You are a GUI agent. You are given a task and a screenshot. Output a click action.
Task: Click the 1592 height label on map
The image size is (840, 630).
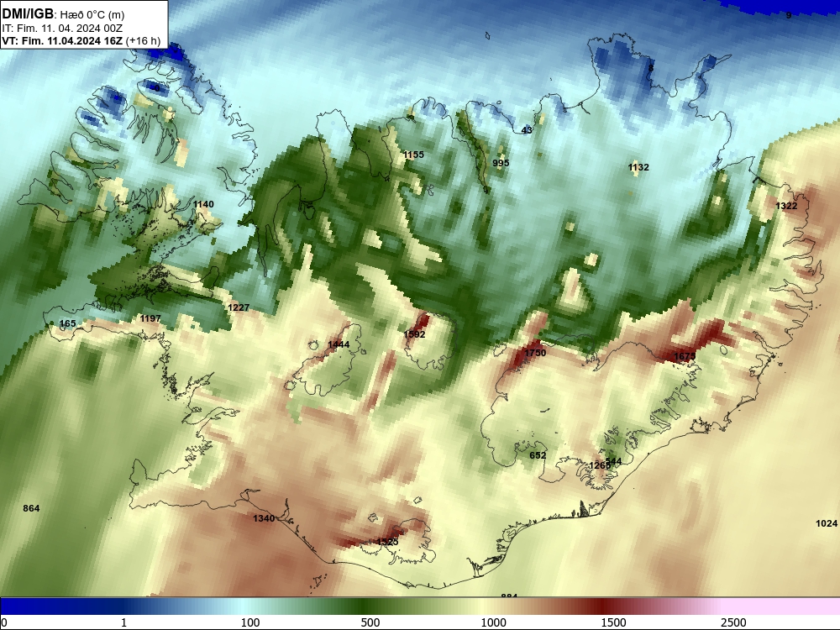415,334
